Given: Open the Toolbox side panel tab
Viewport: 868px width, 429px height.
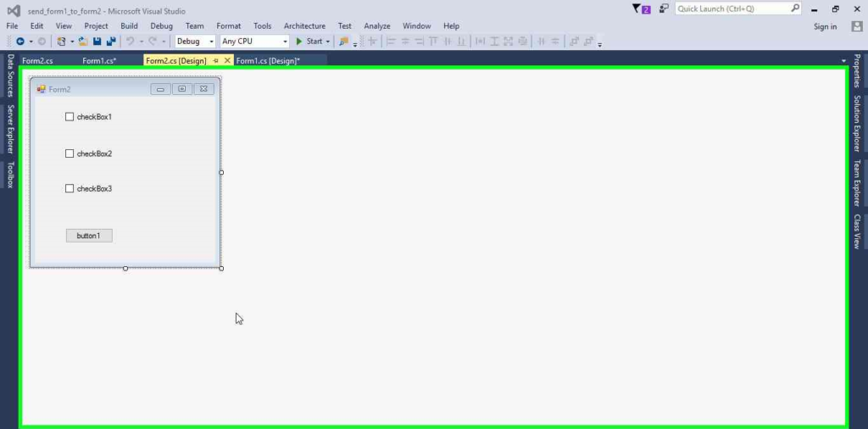Looking at the screenshot, I should (x=10, y=174).
